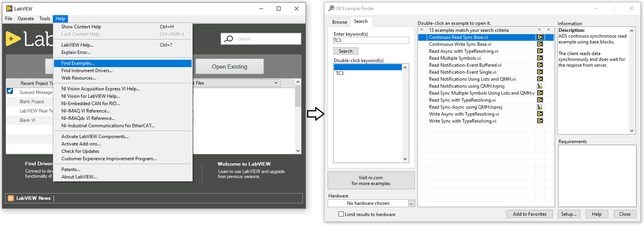The image size is (644, 225).
Task: Click project icon for Read Notifications using QMH.lvproj
Action: tap(540, 86)
